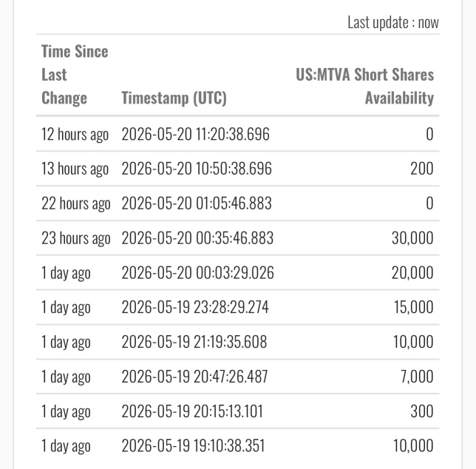Click the timestamp 2026-05-20 01:05:46.883
Image resolution: width=476 pixels, height=469 pixels.
pyautogui.click(x=197, y=203)
